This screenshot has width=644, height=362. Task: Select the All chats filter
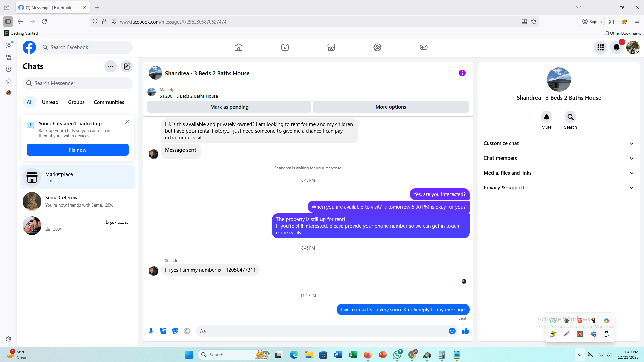point(30,102)
